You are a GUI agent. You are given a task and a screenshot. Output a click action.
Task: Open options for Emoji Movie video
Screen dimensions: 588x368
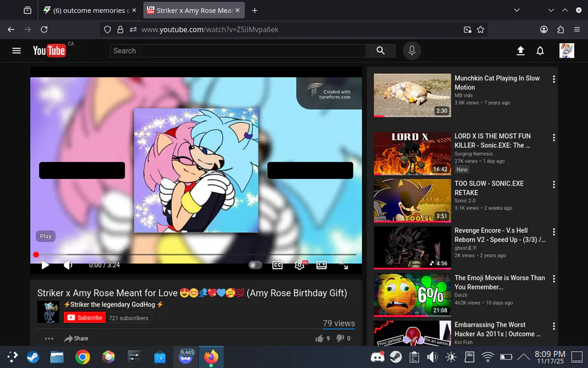[553, 278]
